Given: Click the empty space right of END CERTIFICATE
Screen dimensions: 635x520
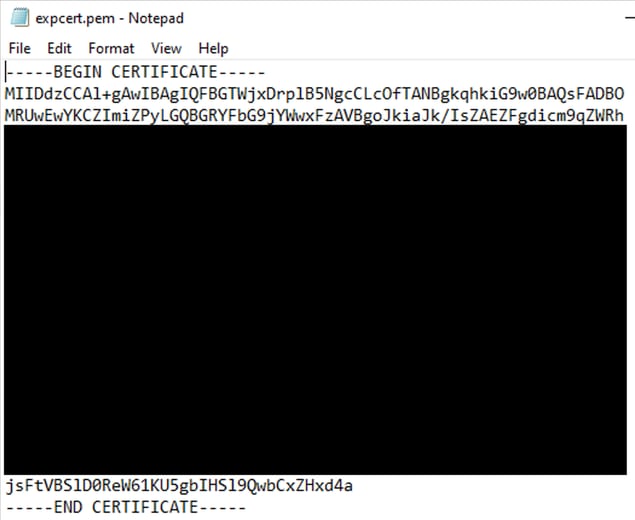Looking at the screenshot, I should coord(437,507).
